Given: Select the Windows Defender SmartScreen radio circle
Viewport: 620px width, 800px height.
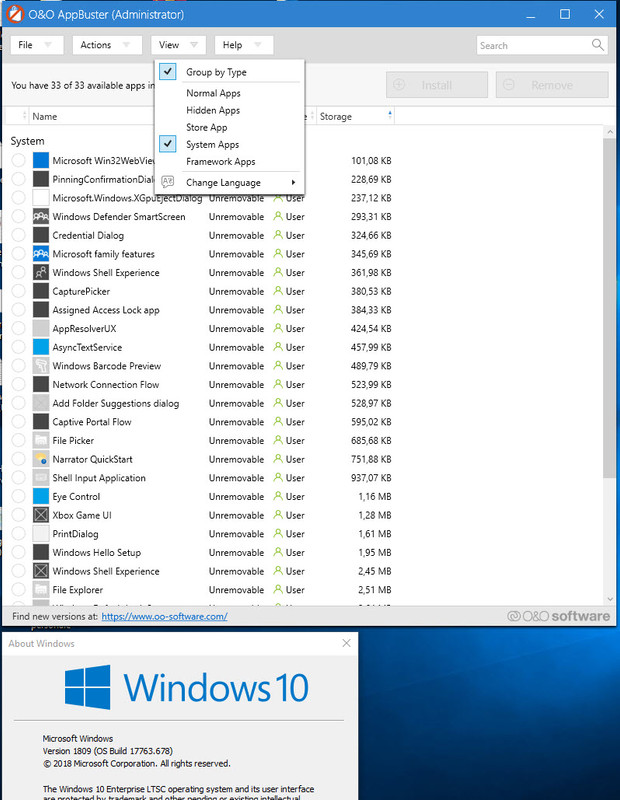Looking at the screenshot, I should [18, 217].
